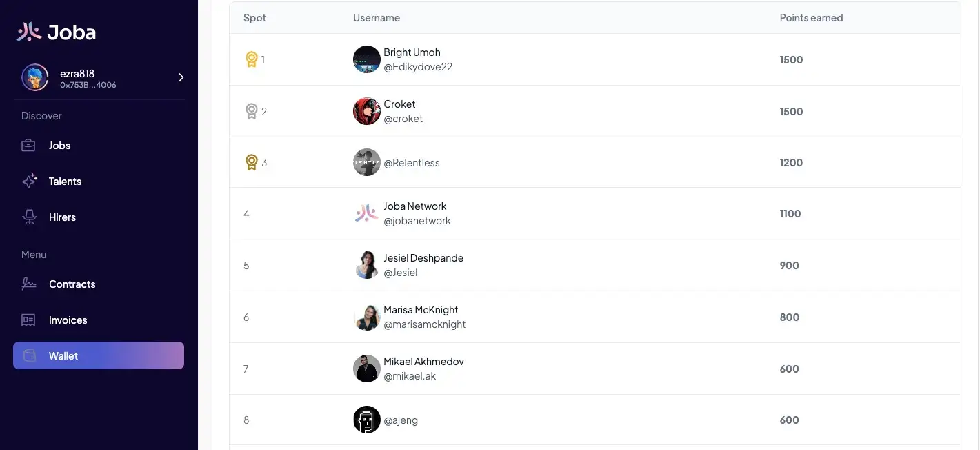The width and height of the screenshot is (980, 450).
Task: Click the Invoices document icon
Action: click(29, 320)
